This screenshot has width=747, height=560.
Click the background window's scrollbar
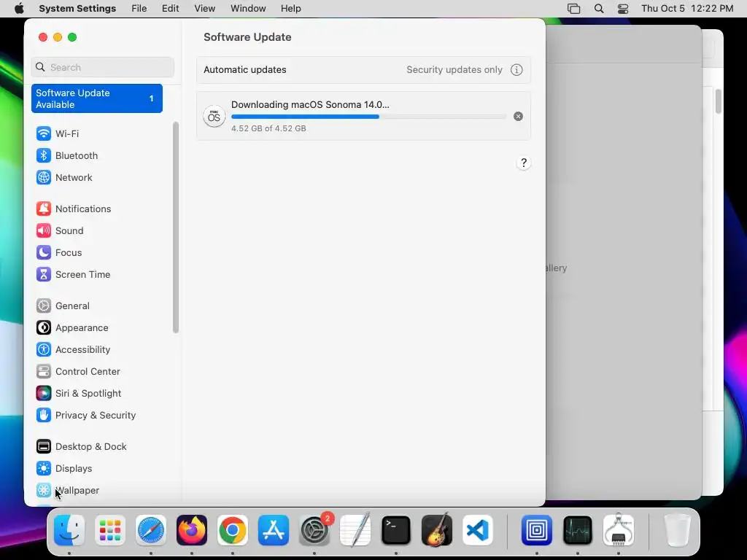[719, 101]
